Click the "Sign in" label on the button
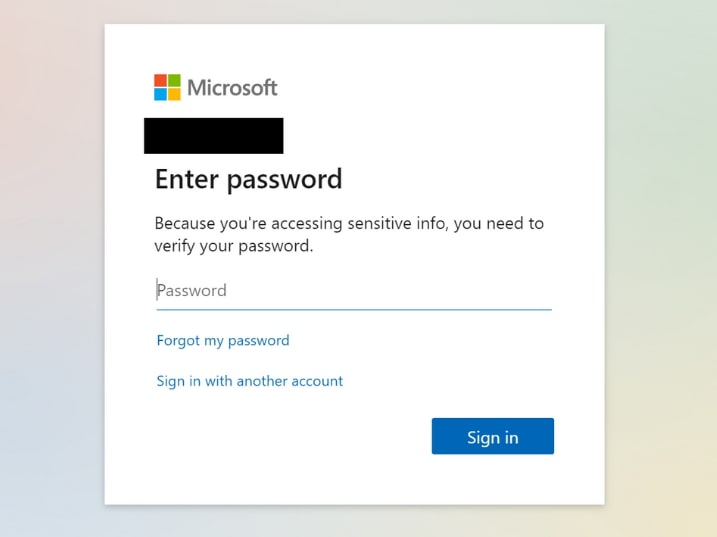 492,438
